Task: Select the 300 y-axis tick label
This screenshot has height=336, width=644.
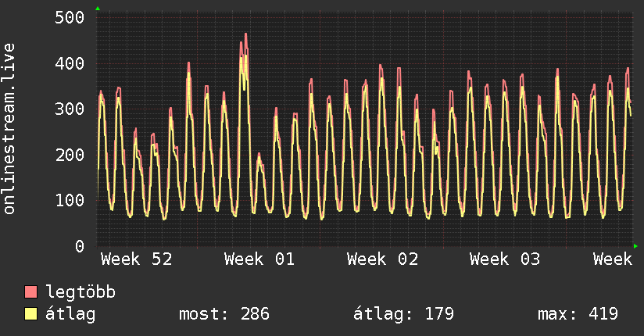Action: click(x=70, y=109)
